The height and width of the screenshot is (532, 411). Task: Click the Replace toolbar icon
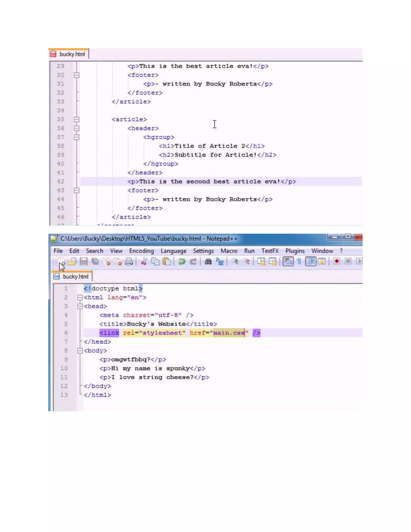[x=220, y=262]
